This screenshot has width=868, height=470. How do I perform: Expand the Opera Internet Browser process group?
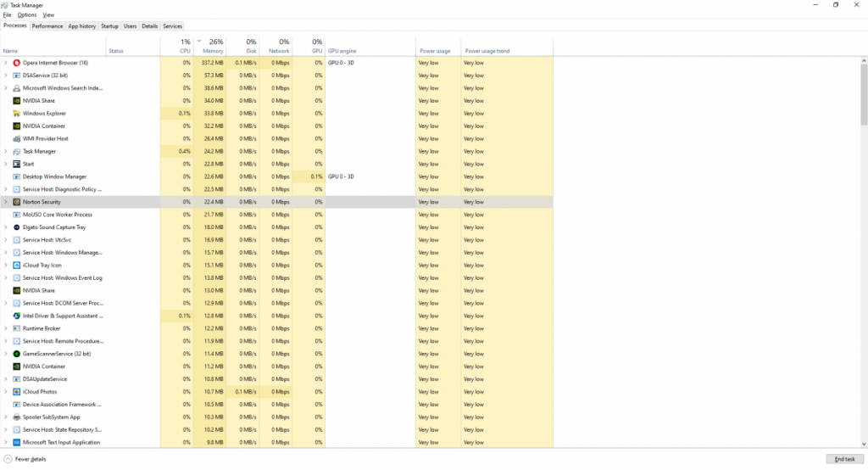6,63
